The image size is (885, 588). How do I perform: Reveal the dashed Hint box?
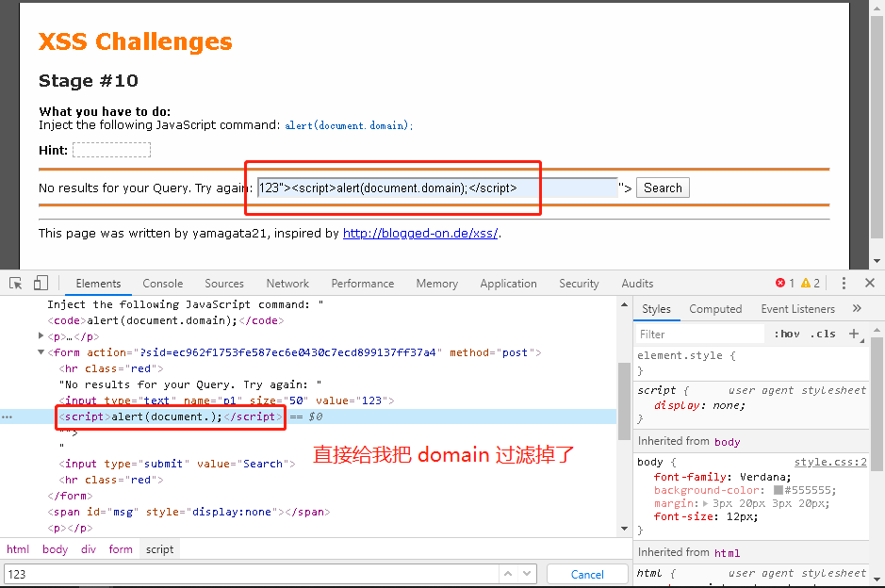point(112,150)
